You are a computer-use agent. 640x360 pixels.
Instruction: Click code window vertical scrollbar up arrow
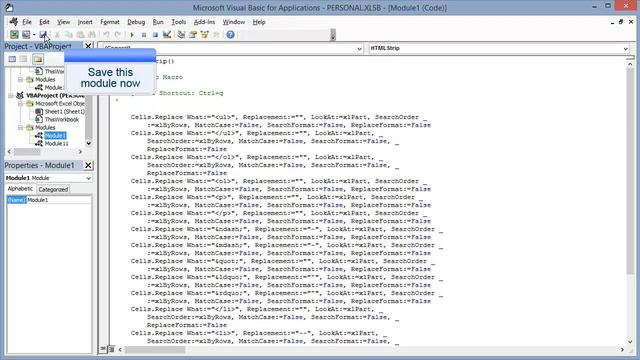[x=630, y=64]
